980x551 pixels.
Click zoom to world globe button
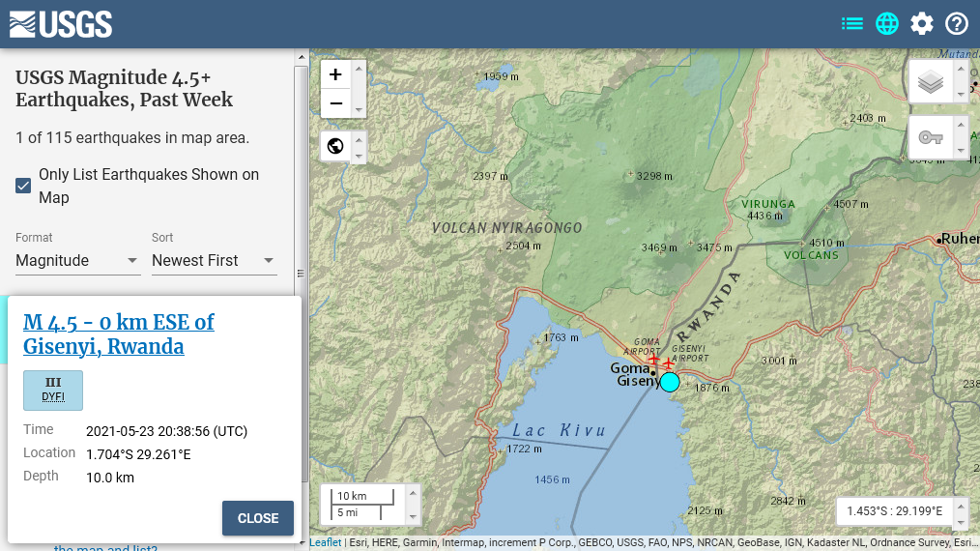(x=335, y=146)
